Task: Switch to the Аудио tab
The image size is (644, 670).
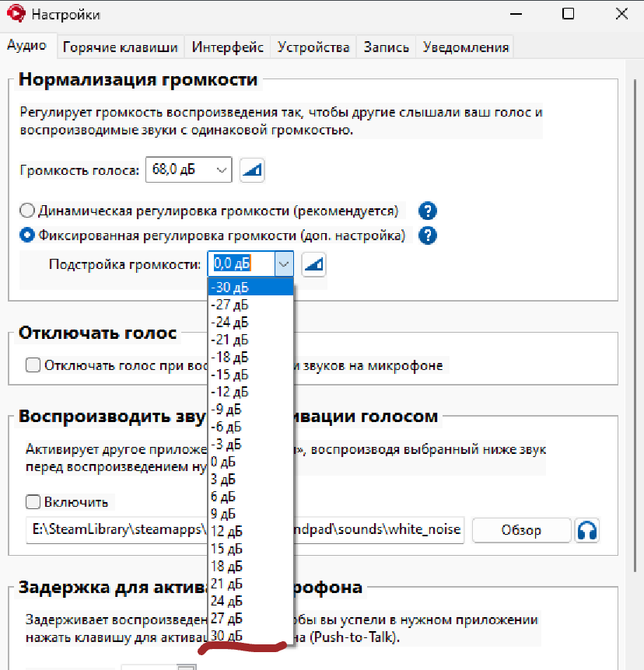Action: pos(27,45)
